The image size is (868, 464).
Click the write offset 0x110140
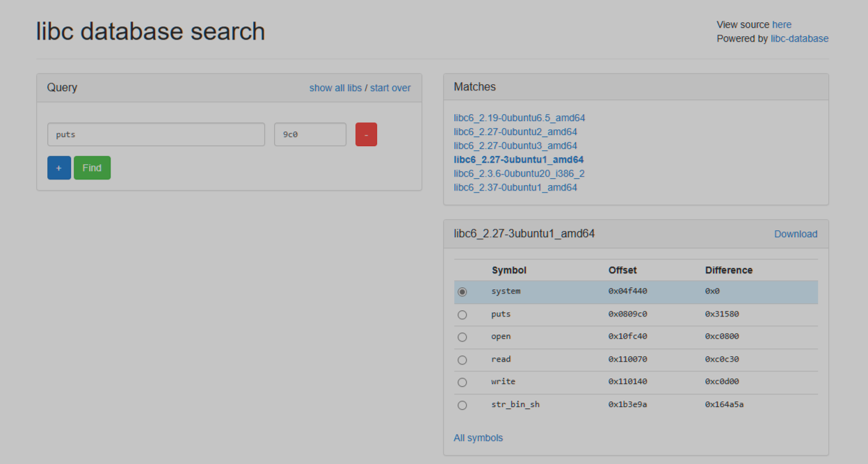point(628,382)
